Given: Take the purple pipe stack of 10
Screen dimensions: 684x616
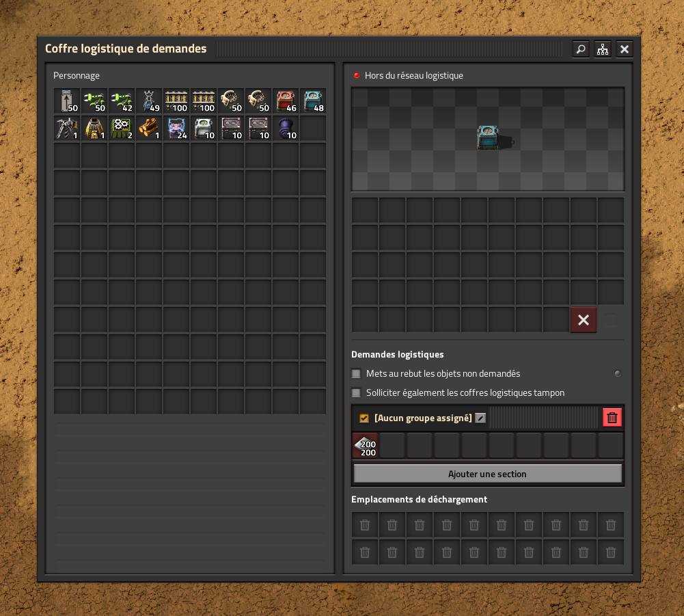Looking at the screenshot, I should point(286,129).
